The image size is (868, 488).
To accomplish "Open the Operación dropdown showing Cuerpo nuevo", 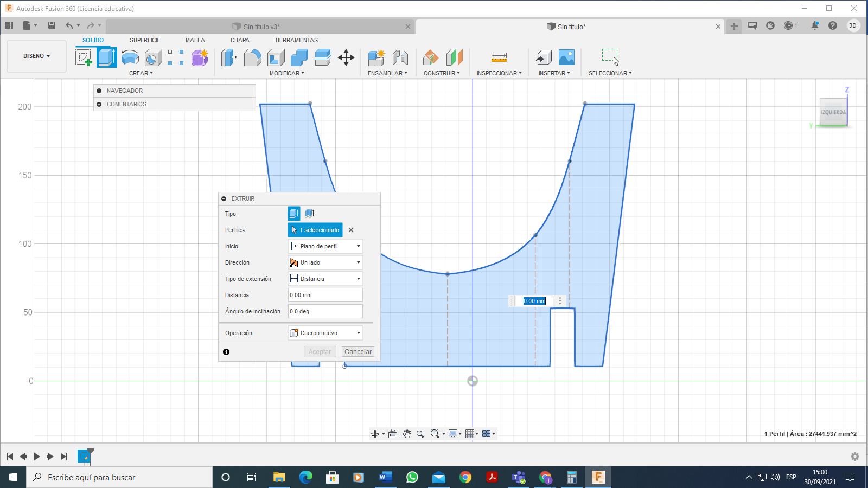I will pos(325,333).
